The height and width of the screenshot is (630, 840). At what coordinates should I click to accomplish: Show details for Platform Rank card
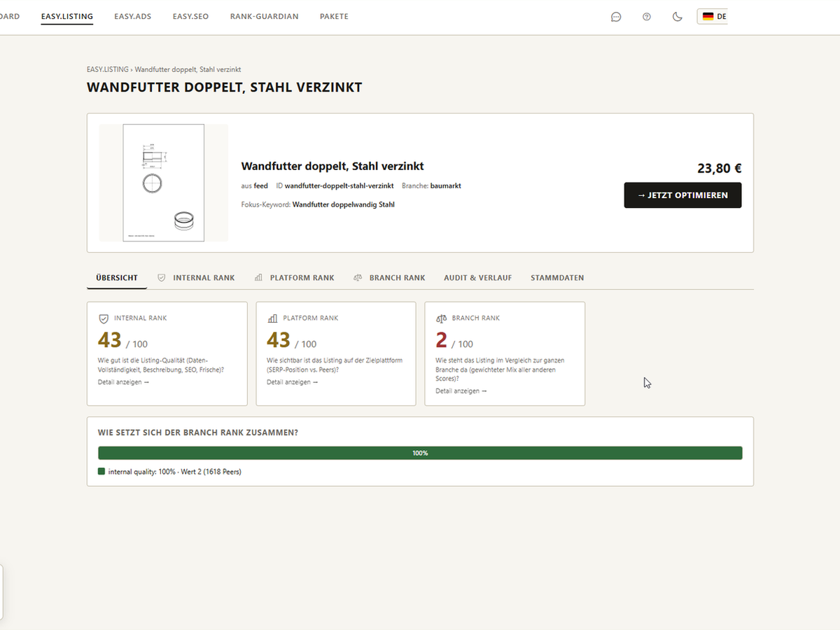tap(293, 382)
